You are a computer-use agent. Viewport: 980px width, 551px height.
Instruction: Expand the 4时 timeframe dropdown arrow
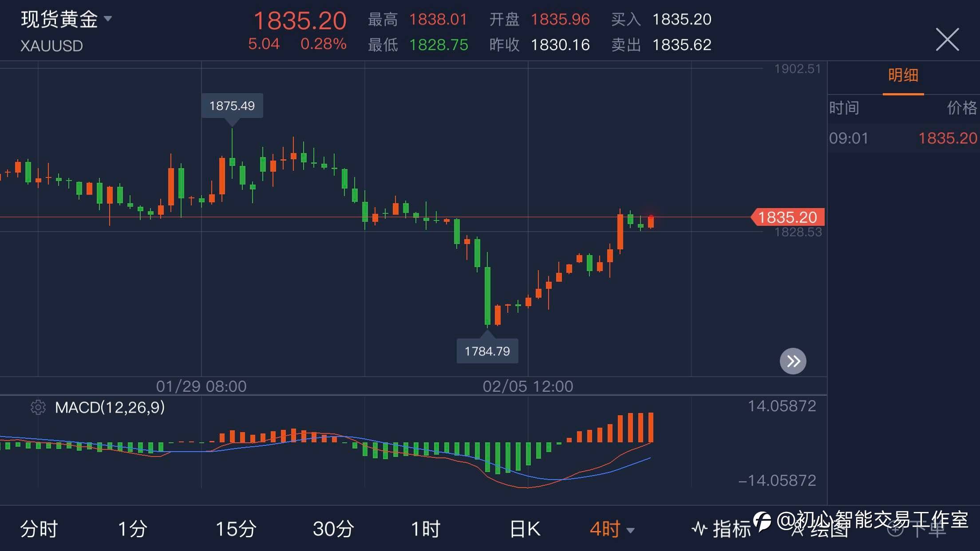[x=630, y=530]
